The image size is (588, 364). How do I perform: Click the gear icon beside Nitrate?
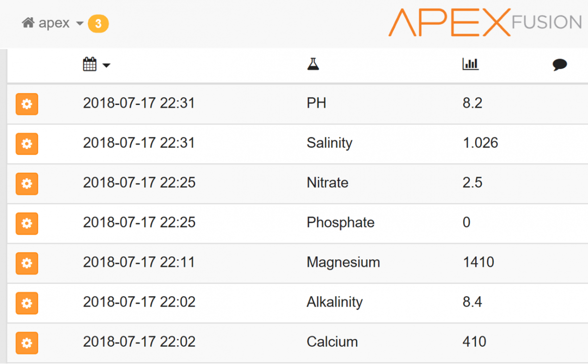27,184
